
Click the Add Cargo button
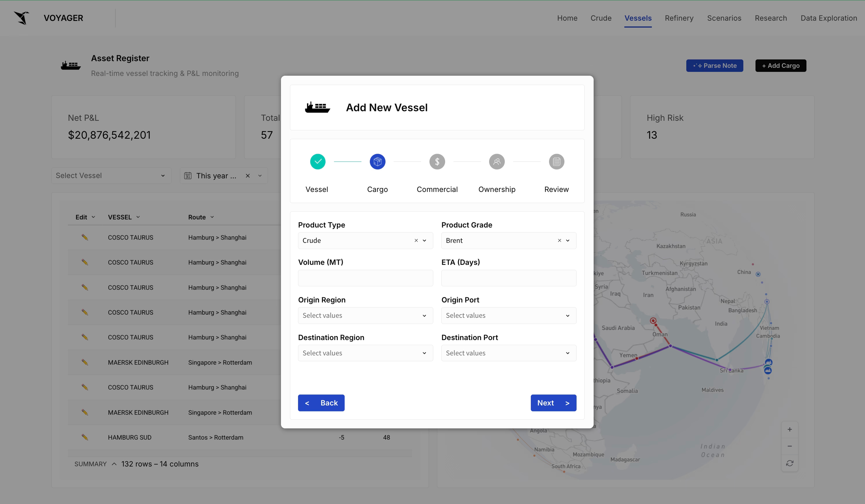(x=781, y=66)
